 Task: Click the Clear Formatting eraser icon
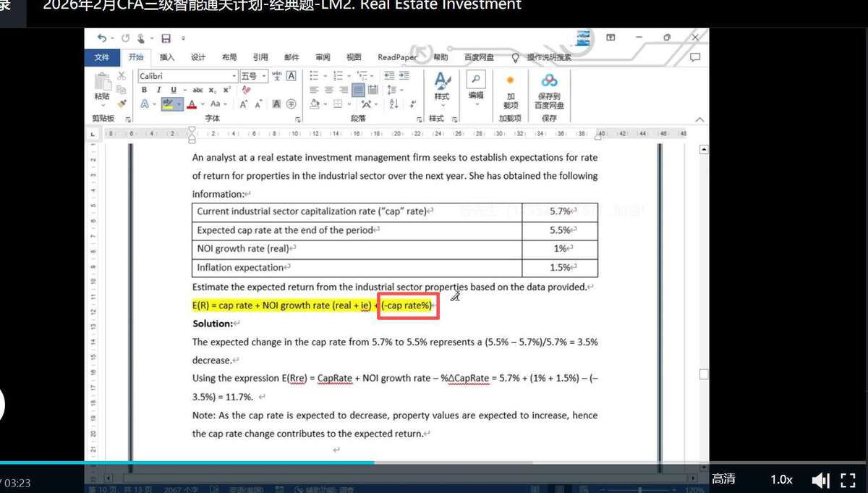247,90
